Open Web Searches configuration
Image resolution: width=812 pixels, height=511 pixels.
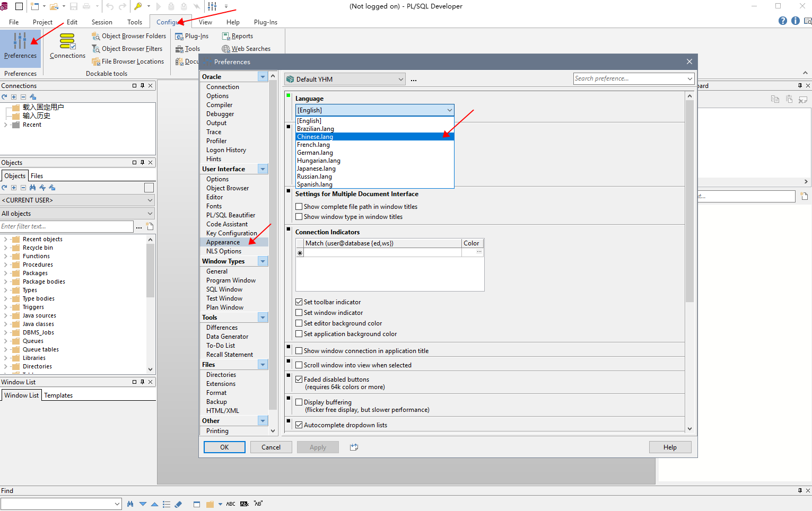tap(246, 49)
